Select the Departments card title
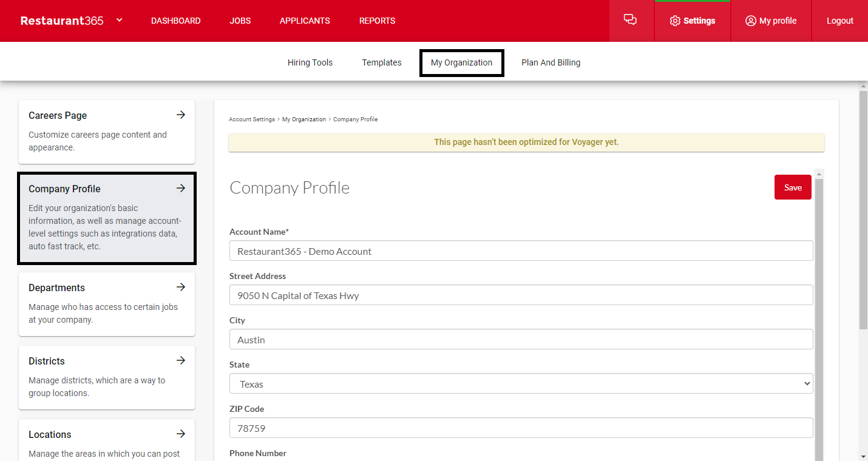The width and height of the screenshot is (868, 461). 56,288
